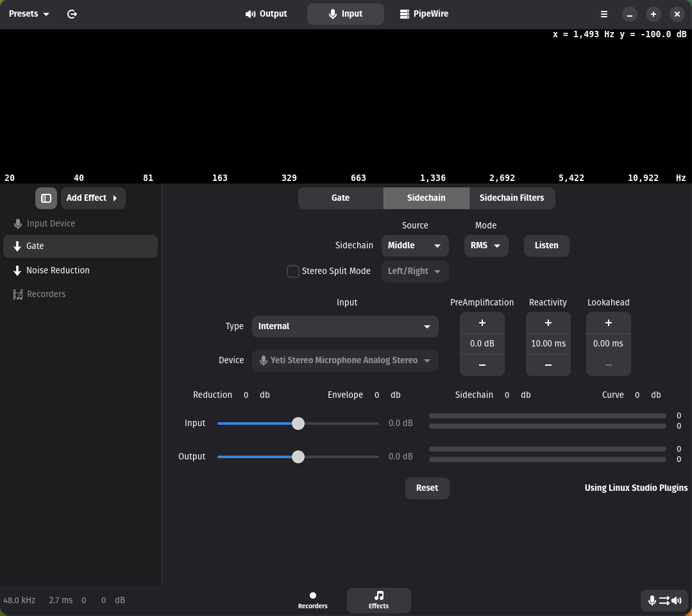Decrease Reactivity with the minus button
Viewport: 692px width, 616px height.
point(548,364)
